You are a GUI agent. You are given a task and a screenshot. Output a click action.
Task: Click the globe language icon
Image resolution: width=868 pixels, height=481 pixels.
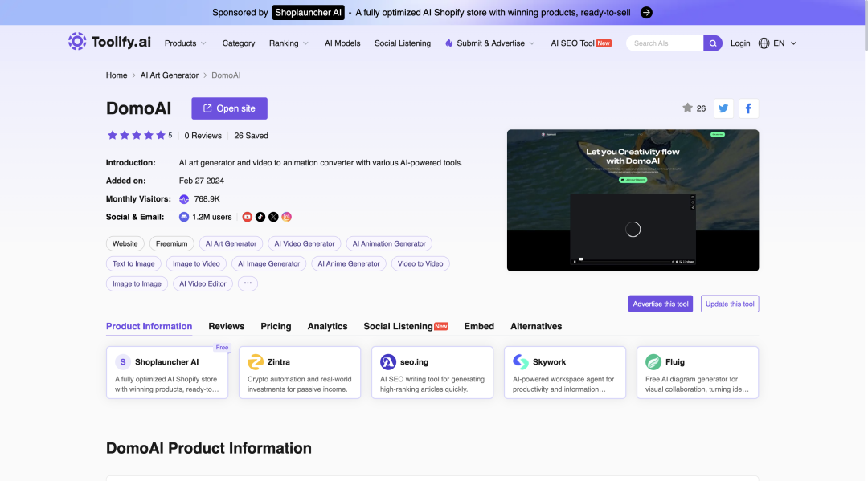coord(764,43)
